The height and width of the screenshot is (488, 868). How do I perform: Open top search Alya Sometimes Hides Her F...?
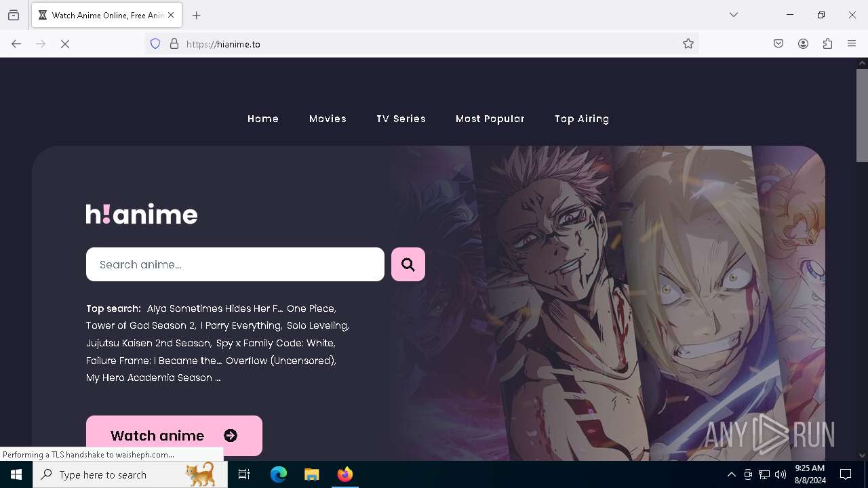[x=215, y=308]
